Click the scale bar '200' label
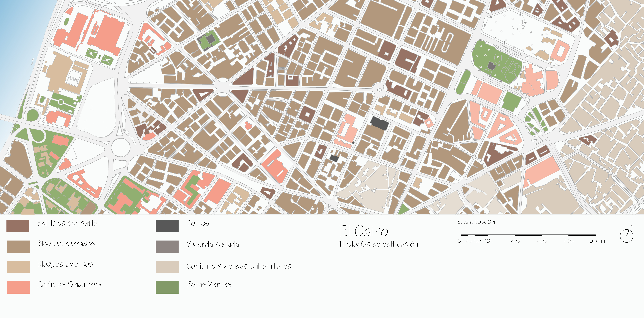644x318 pixels. pyautogui.click(x=515, y=241)
